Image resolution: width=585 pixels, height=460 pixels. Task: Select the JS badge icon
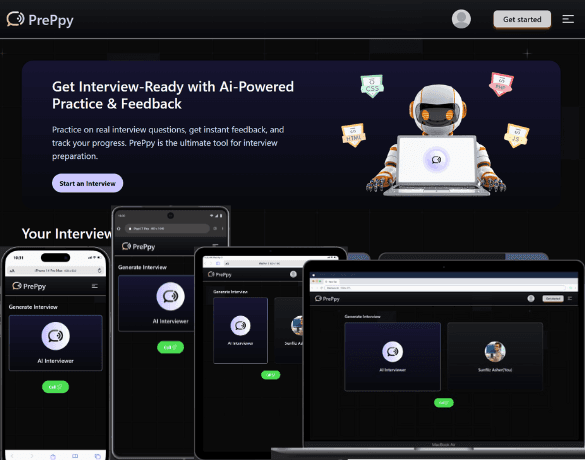516,135
